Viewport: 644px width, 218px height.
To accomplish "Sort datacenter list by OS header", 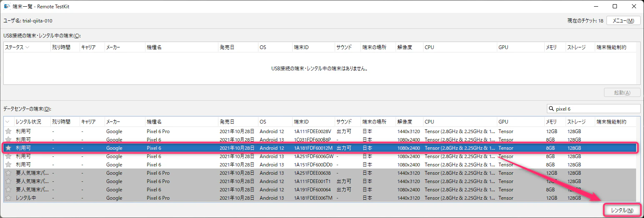I will [275, 122].
